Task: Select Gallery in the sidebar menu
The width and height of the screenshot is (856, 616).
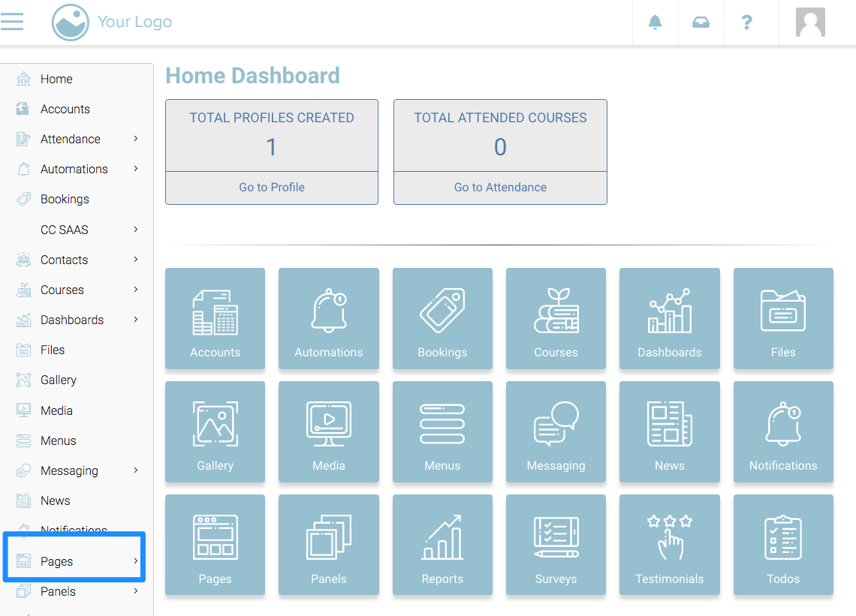Action: tap(58, 380)
